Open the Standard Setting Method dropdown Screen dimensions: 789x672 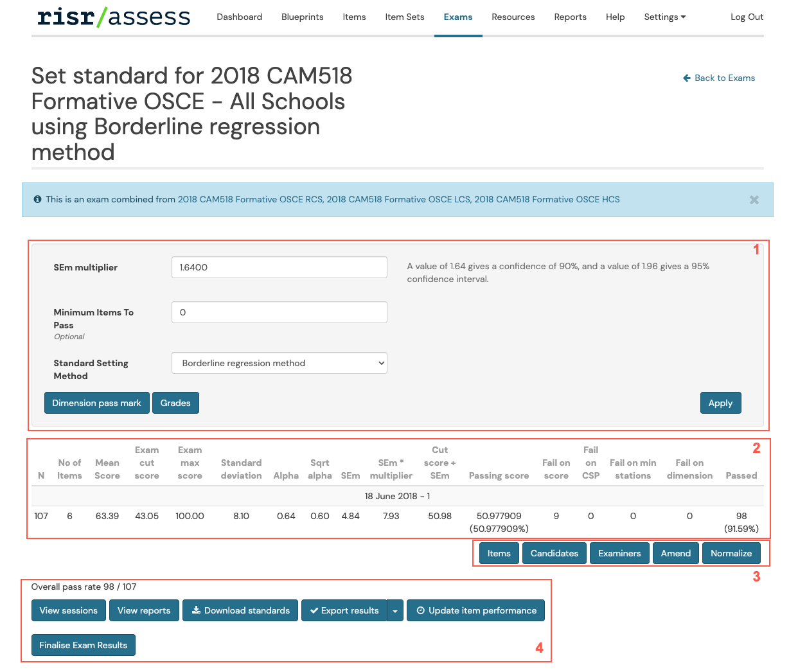[279, 363]
